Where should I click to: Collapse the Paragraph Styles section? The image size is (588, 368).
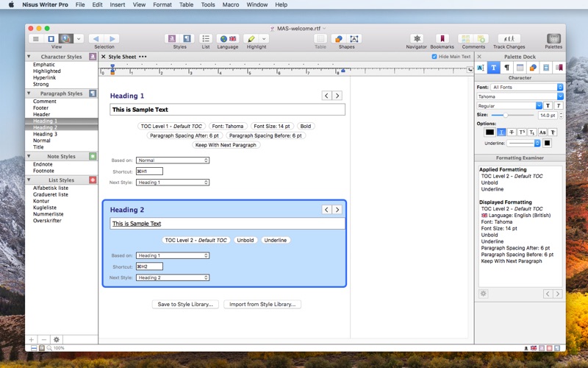[29, 93]
